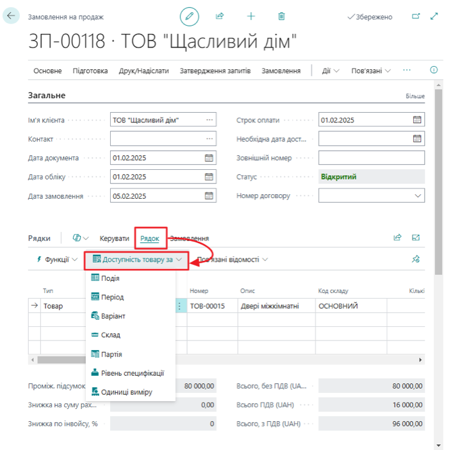Image resolution: width=476 pixels, height=450 pixels.
Task: Click the back arrow button
Action: click(x=11, y=16)
